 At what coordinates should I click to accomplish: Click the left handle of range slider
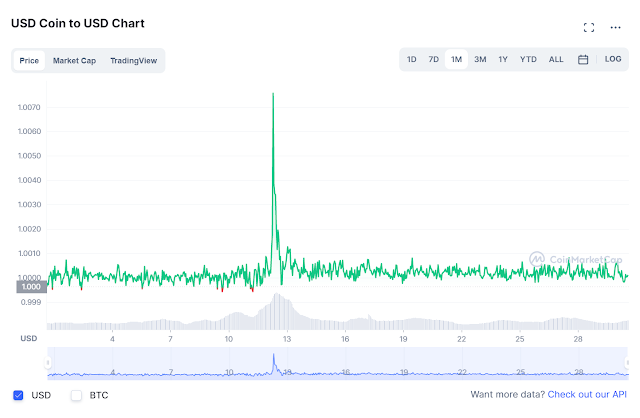[x=48, y=362]
